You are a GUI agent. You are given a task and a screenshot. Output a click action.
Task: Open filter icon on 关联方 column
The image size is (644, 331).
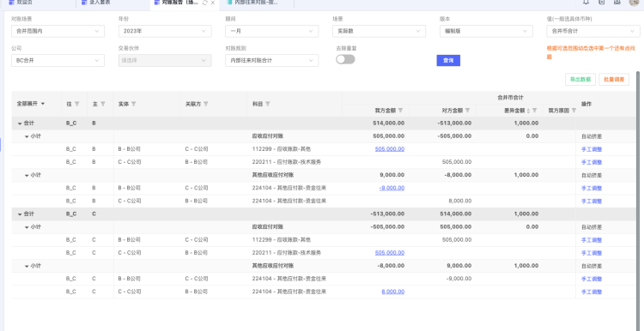coord(206,104)
